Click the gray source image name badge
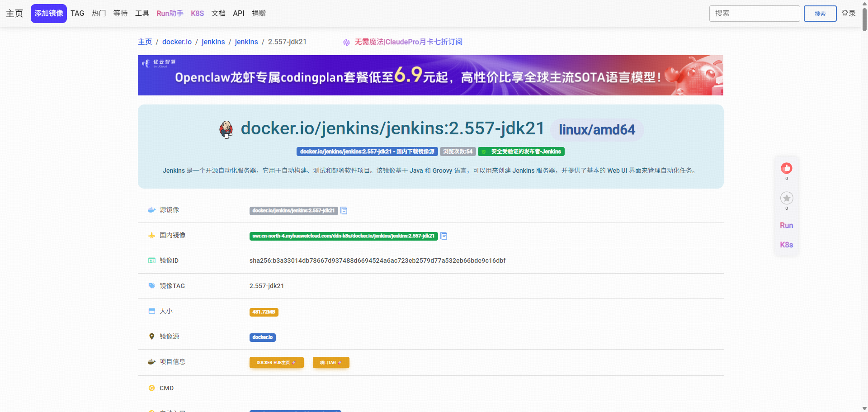 point(294,211)
